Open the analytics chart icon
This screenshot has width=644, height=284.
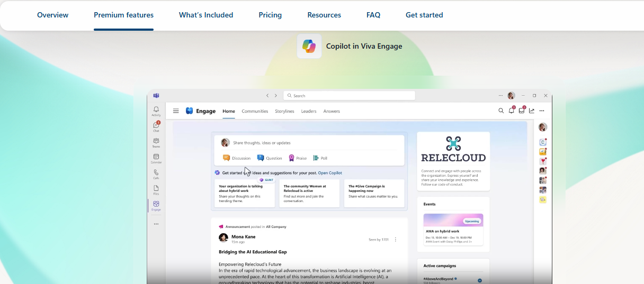tap(532, 111)
